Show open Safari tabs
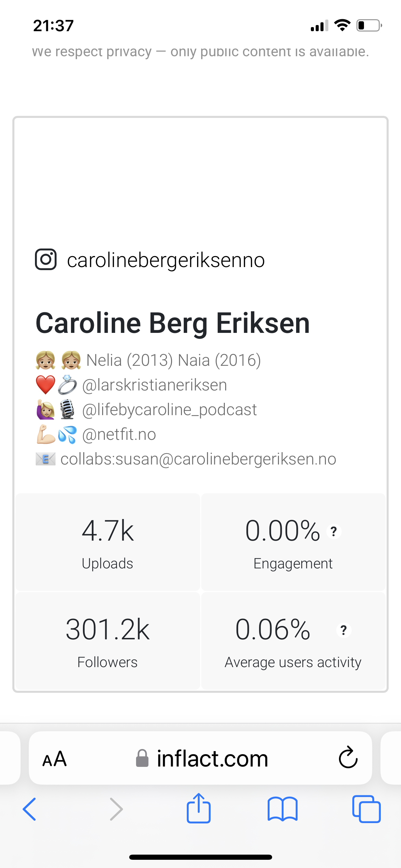 366,809
